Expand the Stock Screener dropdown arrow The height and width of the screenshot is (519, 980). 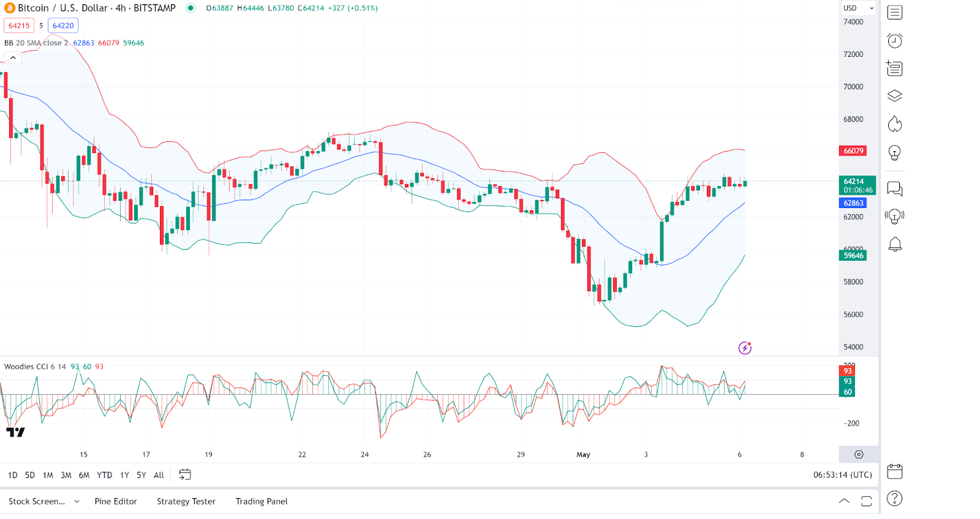pyautogui.click(x=77, y=501)
